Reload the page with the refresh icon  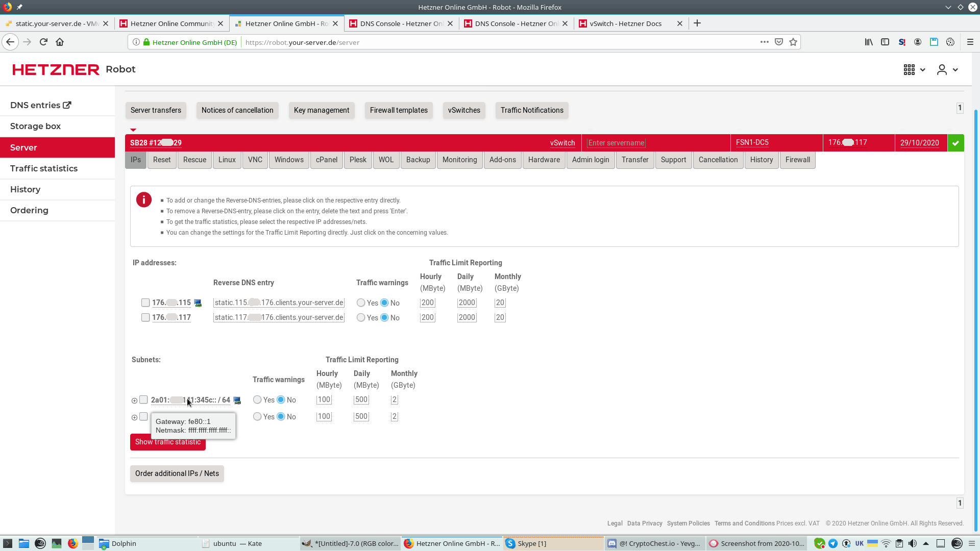point(43,42)
